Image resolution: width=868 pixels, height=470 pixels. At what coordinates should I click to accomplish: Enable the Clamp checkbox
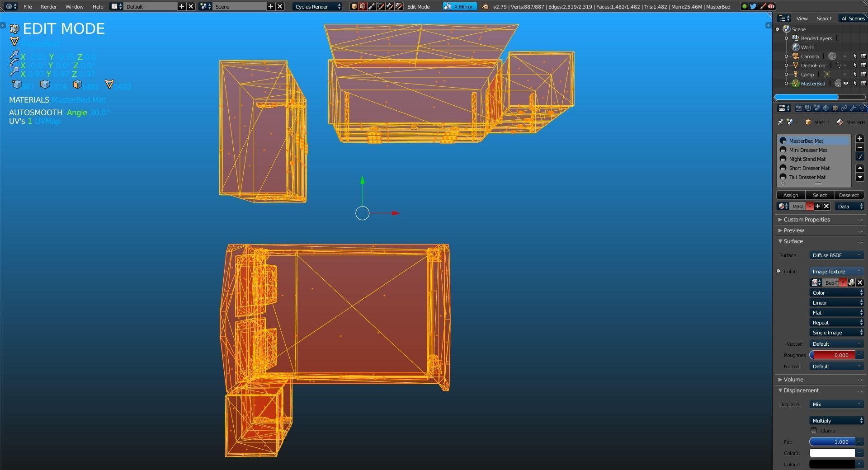click(814, 430)
